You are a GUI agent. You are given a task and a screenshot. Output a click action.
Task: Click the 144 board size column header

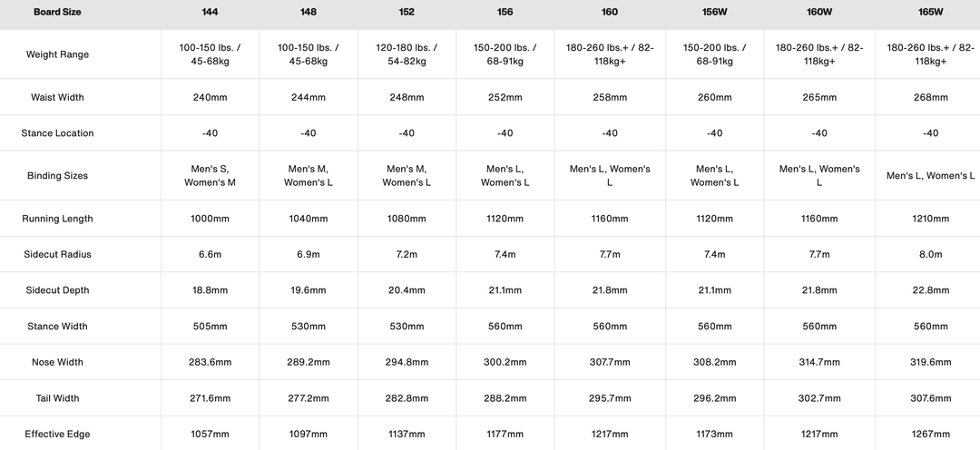pos(210,13)
